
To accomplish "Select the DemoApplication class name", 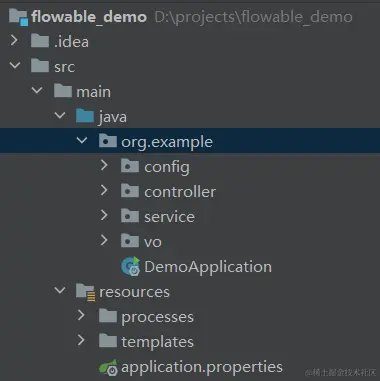I will [x=208, y=267].
